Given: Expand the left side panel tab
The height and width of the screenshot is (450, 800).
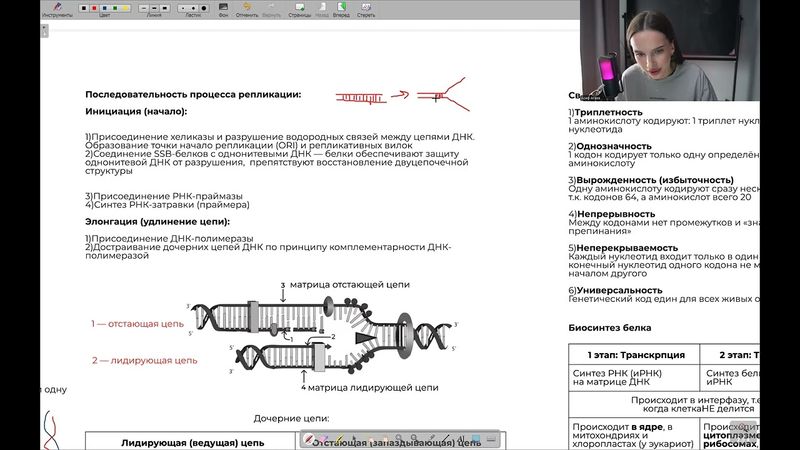Looking at the screenshot, I should (x=44, y=31).
